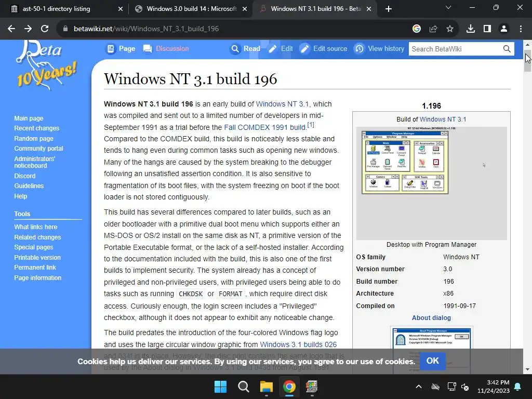Image resolution: width=532 pixels, height=399 pixels.
Task: Open the Discussion tab
Action: [166, 49]
